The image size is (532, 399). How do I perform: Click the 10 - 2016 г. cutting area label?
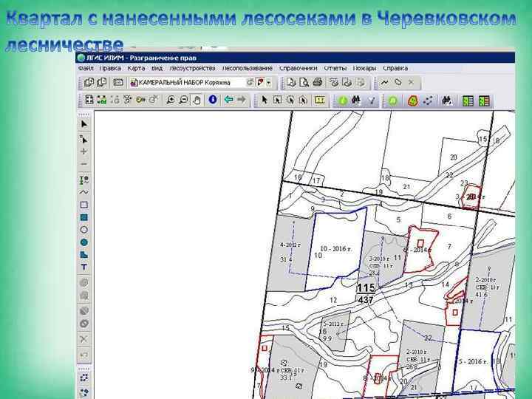(336, 249)
